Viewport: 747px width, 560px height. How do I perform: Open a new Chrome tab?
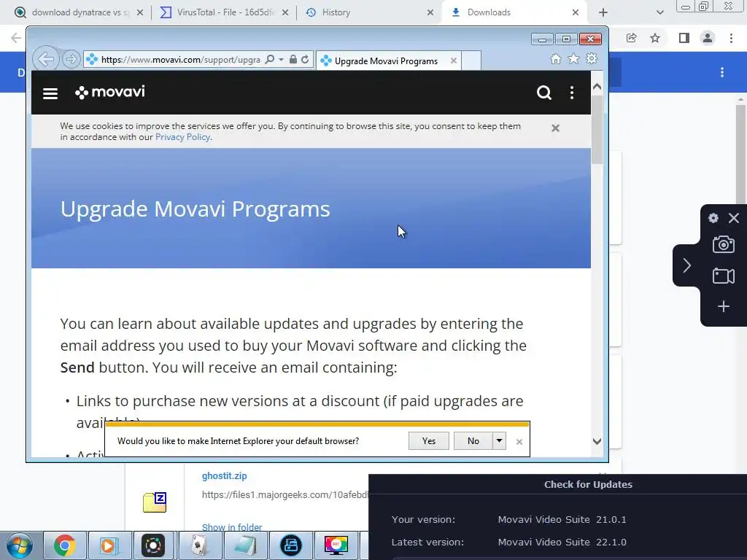[603, 12]
